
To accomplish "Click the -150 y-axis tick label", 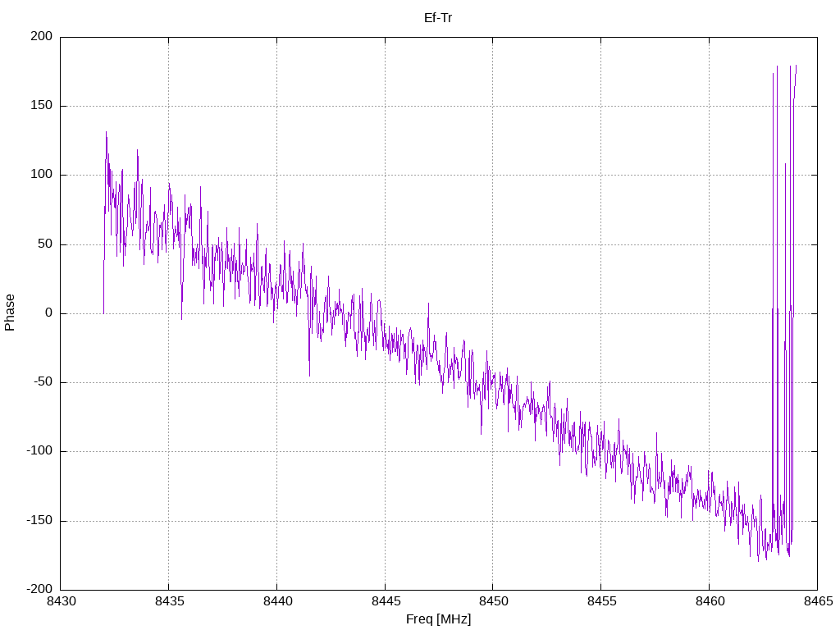I will 40,520.
